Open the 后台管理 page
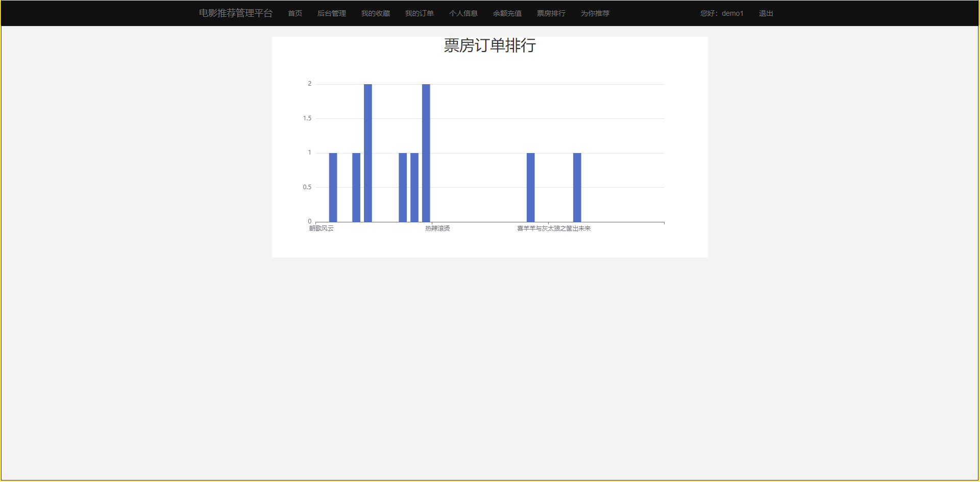The width and height of the screenshot is (980, 482). click(x=332, y=13)
